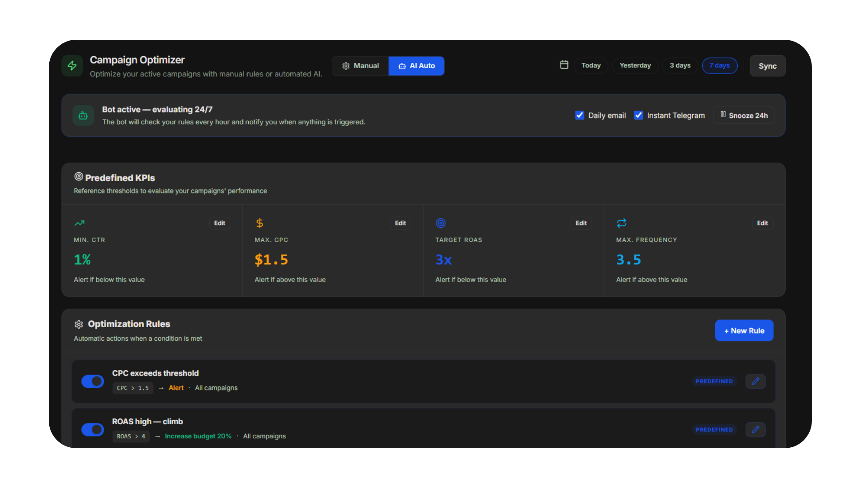Edit the Max. Frequency KPI
The height and width of the screenshot is (488, 868).
pyautogui.click(x=763, y=223)
